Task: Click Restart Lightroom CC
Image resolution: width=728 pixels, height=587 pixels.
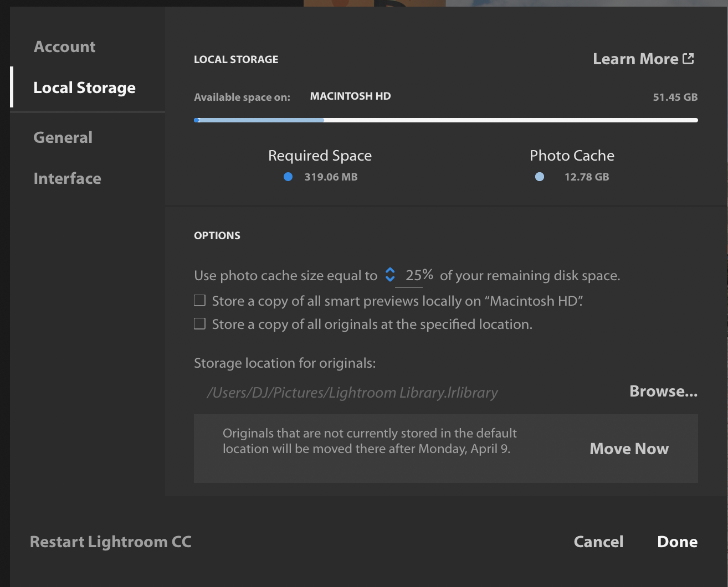Action: click(x=110, y=542)
